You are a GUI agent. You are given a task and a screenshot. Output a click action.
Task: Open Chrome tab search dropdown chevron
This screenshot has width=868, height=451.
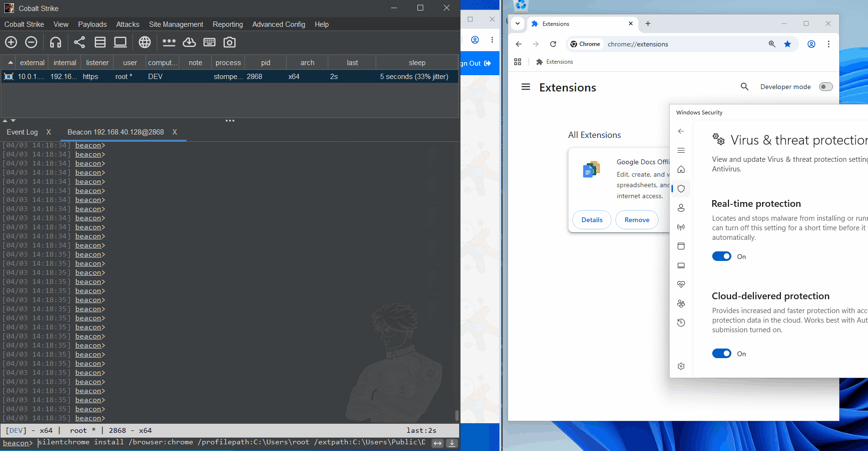pos(518,23)
